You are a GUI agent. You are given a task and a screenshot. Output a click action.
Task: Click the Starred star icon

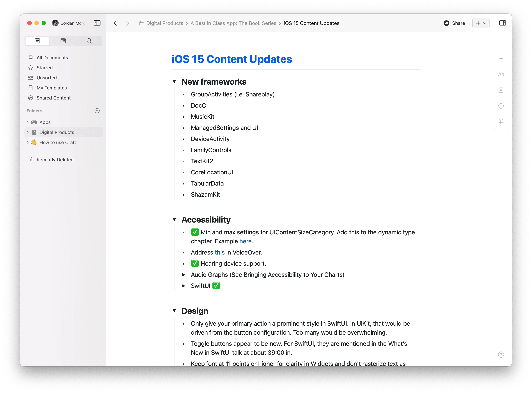tap(31, 68)
